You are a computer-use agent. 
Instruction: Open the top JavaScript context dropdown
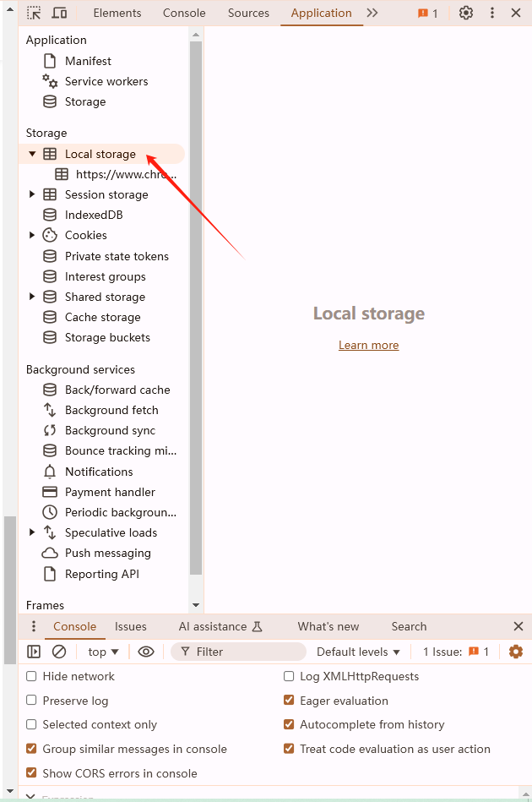(x=103, y=652)
